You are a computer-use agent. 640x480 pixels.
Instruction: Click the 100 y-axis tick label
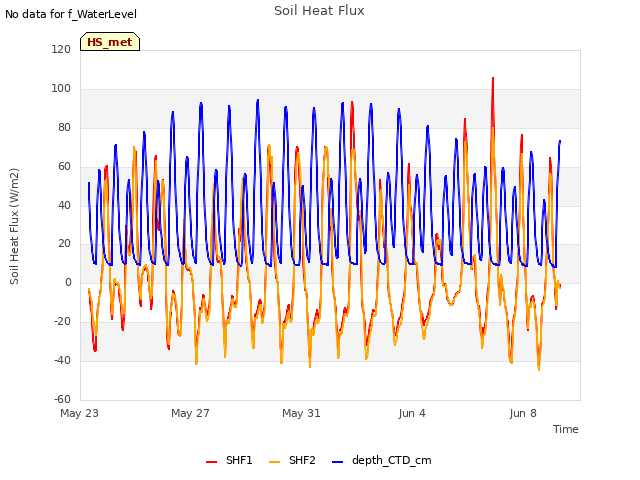pos(61,88)
